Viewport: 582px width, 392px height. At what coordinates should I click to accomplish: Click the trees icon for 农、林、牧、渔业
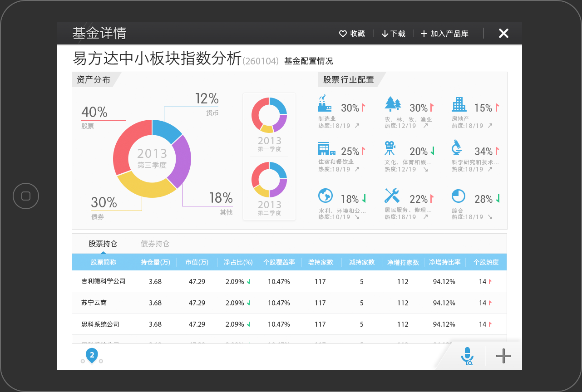click(393, 104)
